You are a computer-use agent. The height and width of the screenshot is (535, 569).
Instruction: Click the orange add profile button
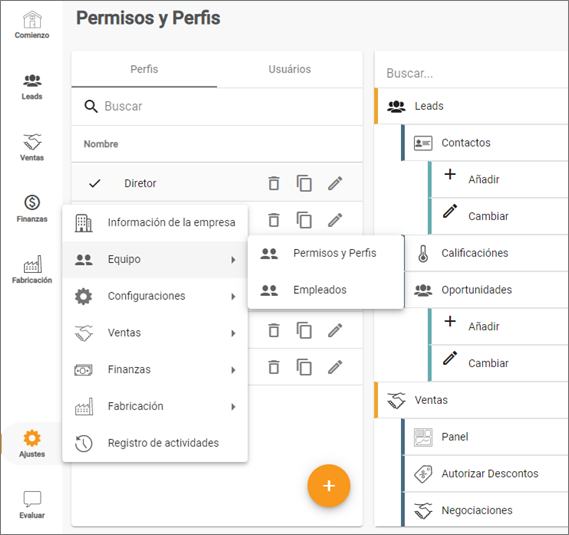tap(329, 486)
